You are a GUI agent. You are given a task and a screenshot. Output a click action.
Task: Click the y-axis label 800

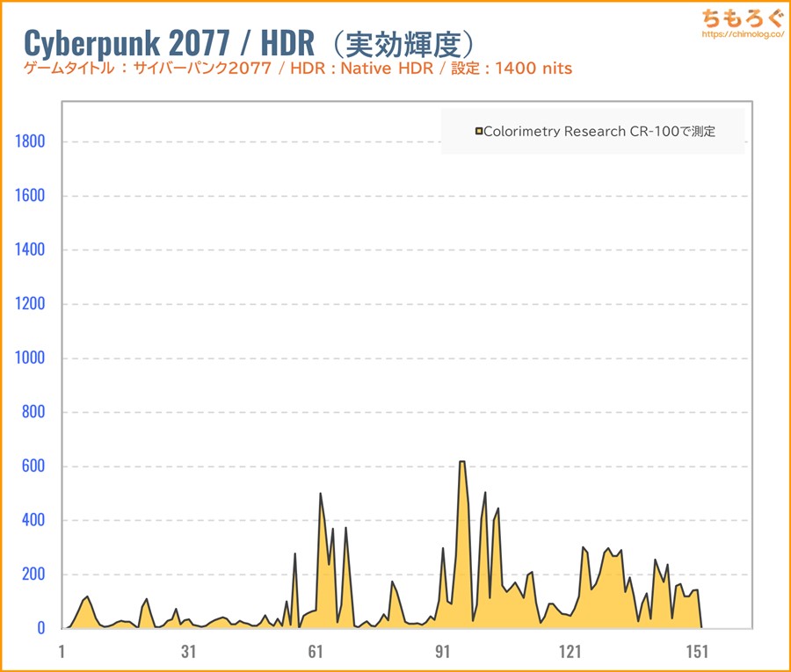pos(33,412)
